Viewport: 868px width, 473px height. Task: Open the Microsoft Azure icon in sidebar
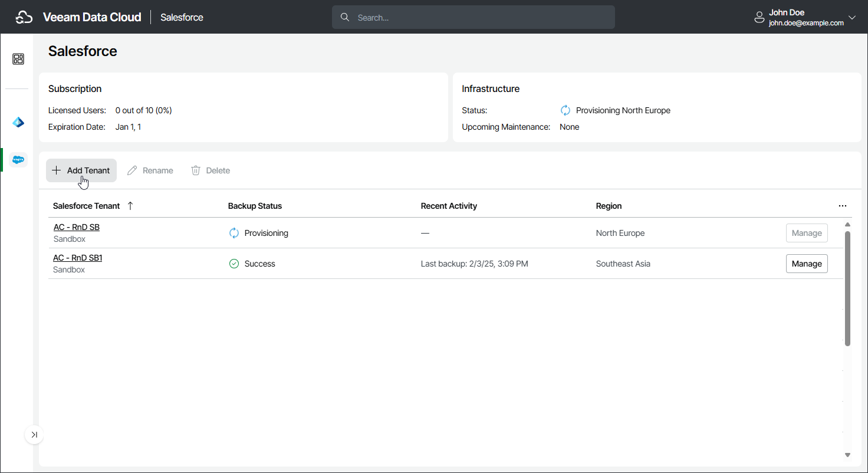[x=18, y=122]
